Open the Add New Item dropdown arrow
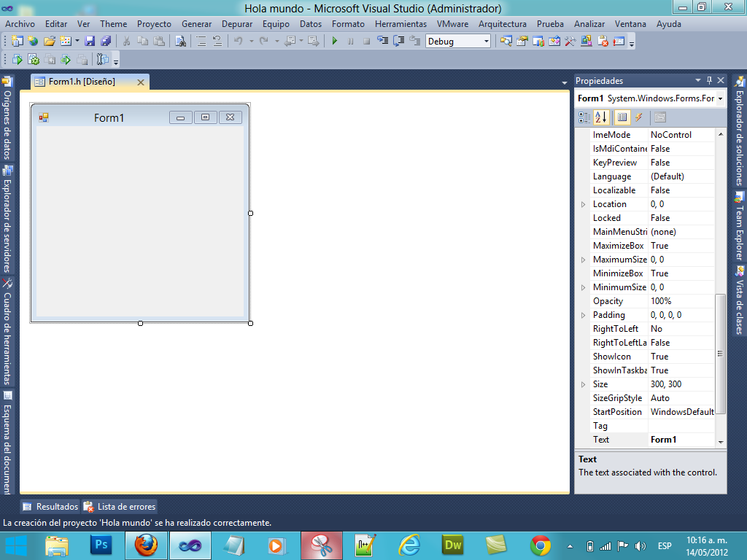This screenshot has height=560, width=747. click(77, 42)
